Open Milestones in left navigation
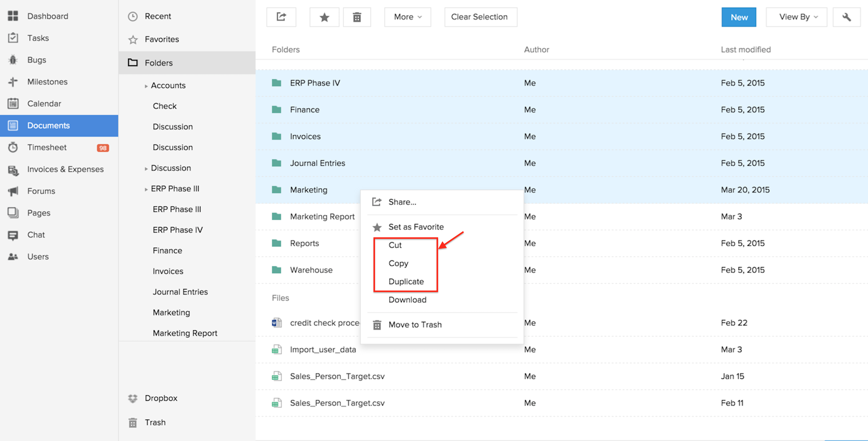Screen dimensions: 868x441 tap(47, 82)
